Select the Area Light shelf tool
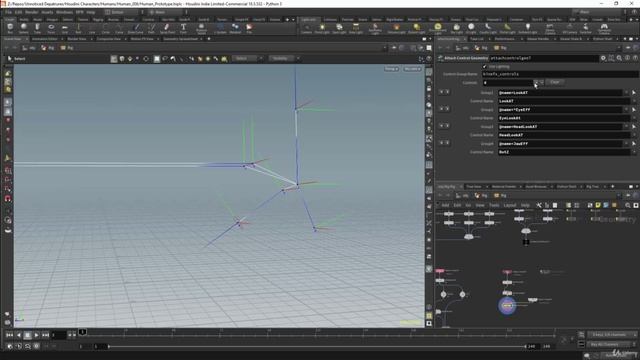Screen dimensions: 640x360 356,28
